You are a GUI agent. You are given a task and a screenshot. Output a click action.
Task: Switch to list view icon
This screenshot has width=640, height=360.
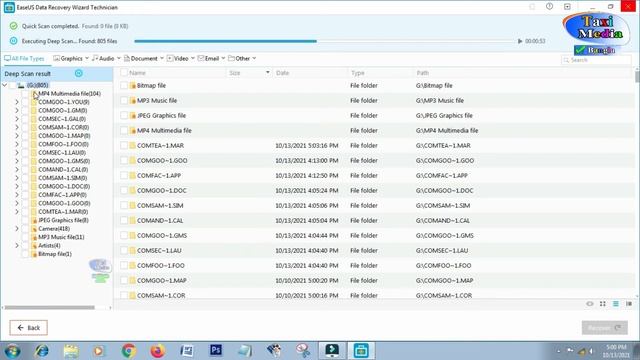[616, 304]
